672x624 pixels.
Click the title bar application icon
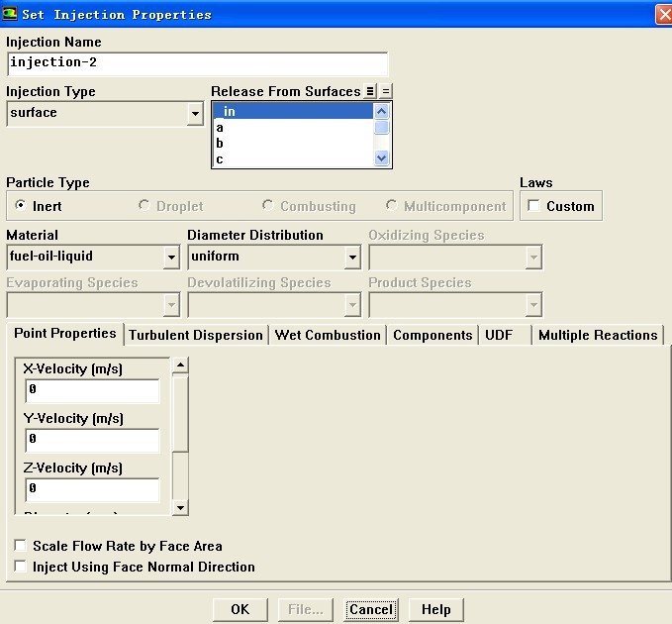click(x=11, y=14)
